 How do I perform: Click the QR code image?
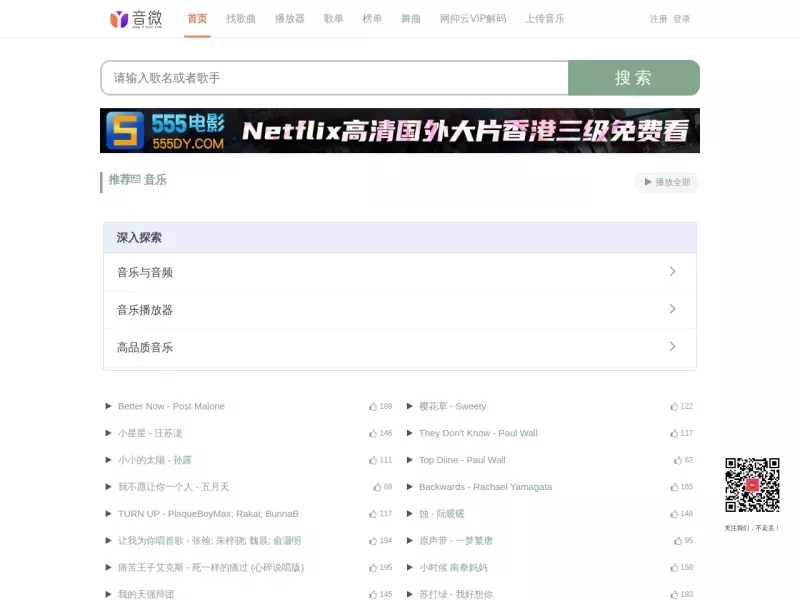coord(752,485)
